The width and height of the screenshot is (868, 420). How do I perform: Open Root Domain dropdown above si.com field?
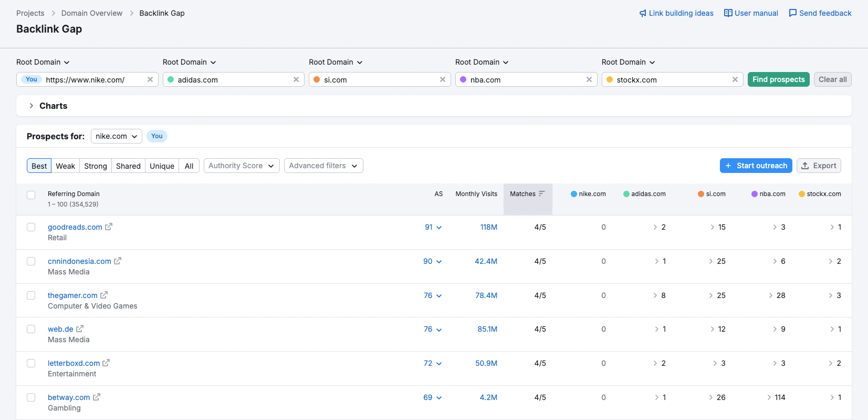[x=336, y=62]
